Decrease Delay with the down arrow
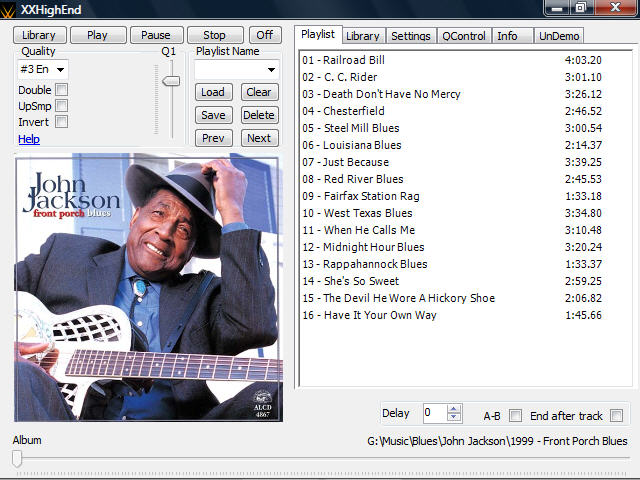Viewport: 640px width, 480px height. [454, 418]
